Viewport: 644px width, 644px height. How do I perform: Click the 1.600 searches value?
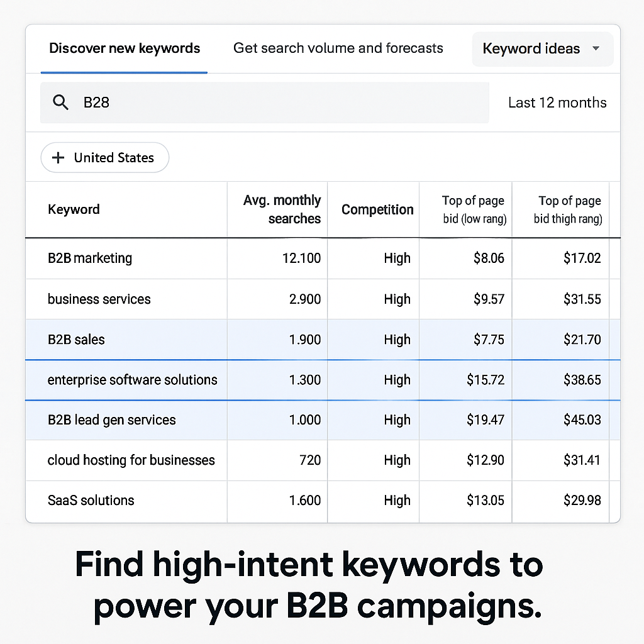coord(305,501)
